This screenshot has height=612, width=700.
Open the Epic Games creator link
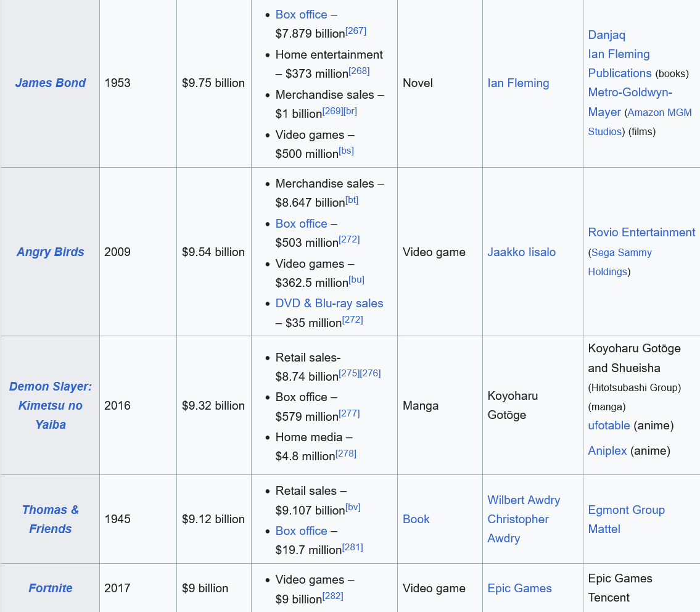pyautogui.click(x=520, y=588)
